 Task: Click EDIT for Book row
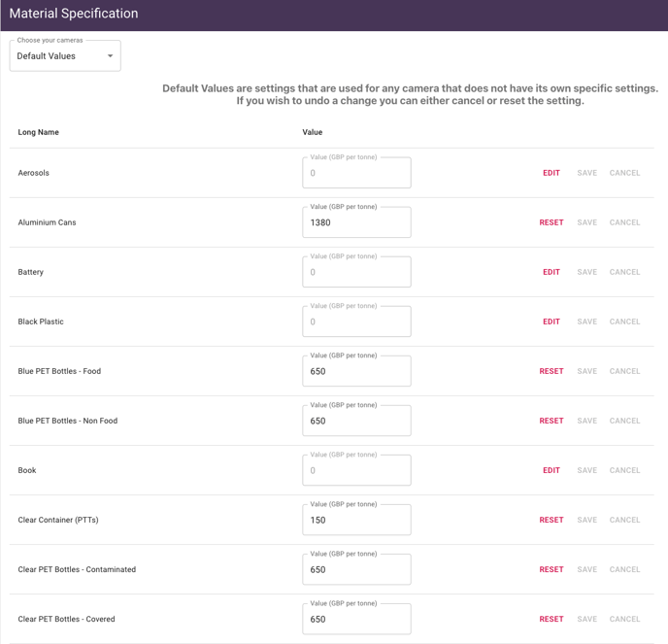coord(551,470)
